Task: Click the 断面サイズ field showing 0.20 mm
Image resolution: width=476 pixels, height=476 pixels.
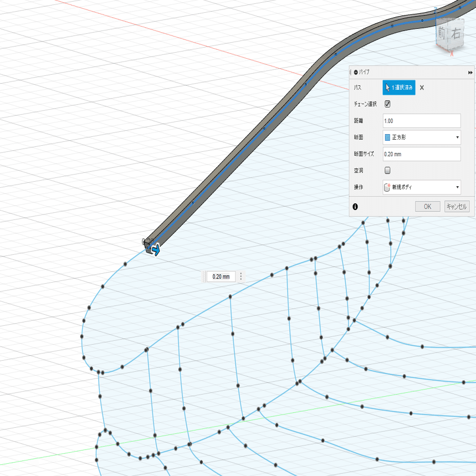Action: point(422,154)
